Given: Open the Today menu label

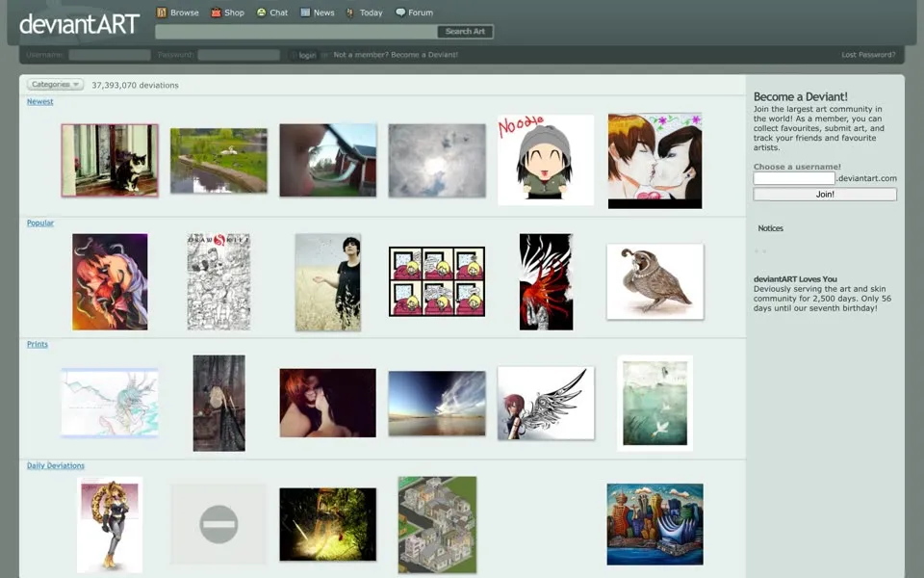Looking at the screenshot, I should point(372,13).
